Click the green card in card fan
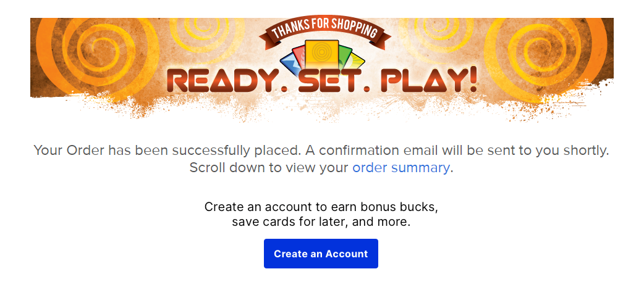644x290 pixels. 345,57
